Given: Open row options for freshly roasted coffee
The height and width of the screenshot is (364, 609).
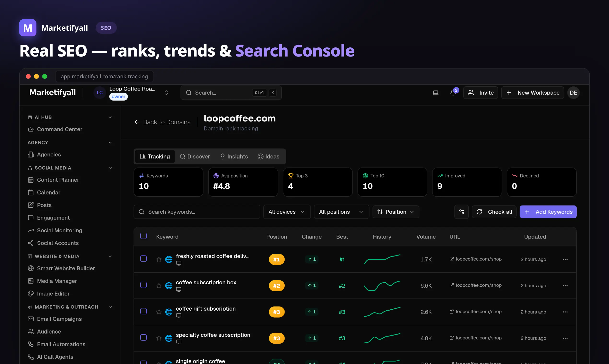Looking at the screenshot, I should tap(565, 259).
